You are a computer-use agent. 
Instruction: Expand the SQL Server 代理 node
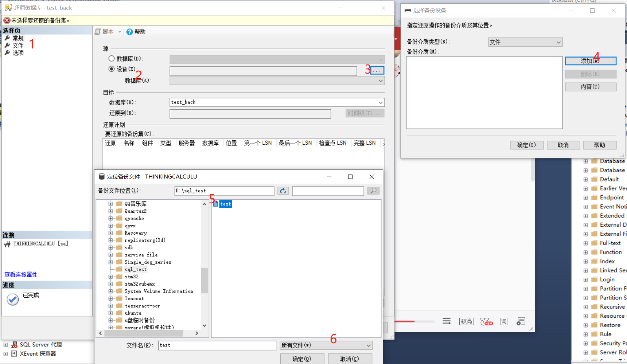click(x=5, y=345)
